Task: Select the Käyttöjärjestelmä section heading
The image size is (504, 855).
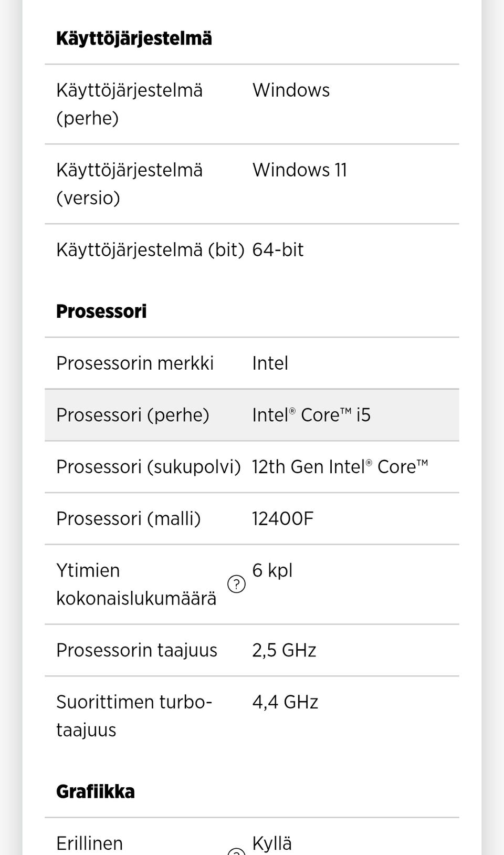Action: pos(134,38)
